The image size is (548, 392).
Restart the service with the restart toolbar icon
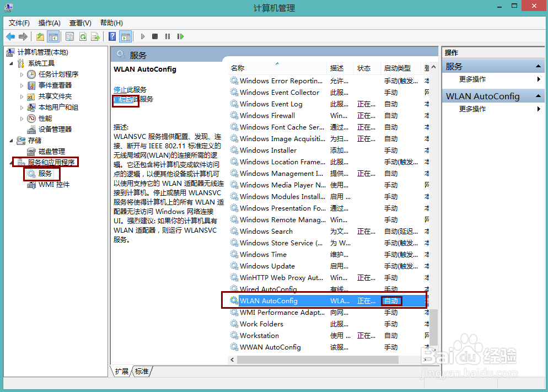point(181,36)
